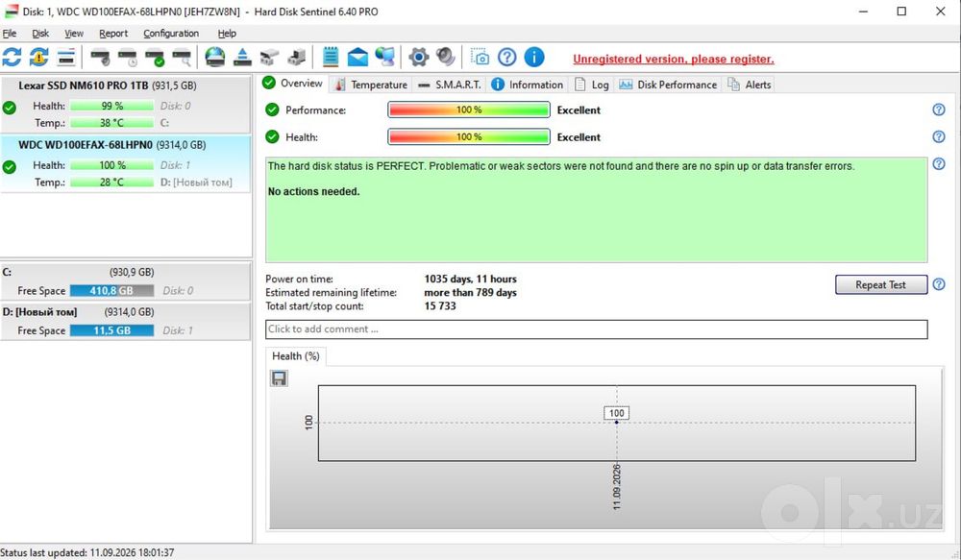Open the Configuration menu
The height and width of the screenshot is (560, 961).
tap(171, 33)
